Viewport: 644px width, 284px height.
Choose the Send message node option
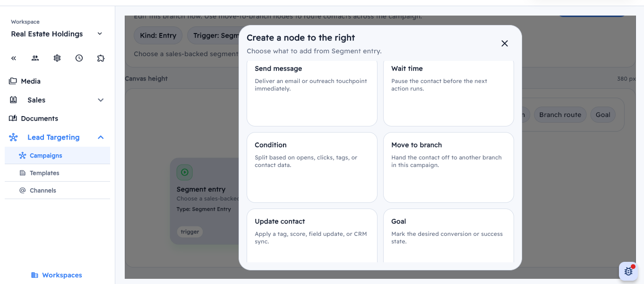(x=312, y=92)
